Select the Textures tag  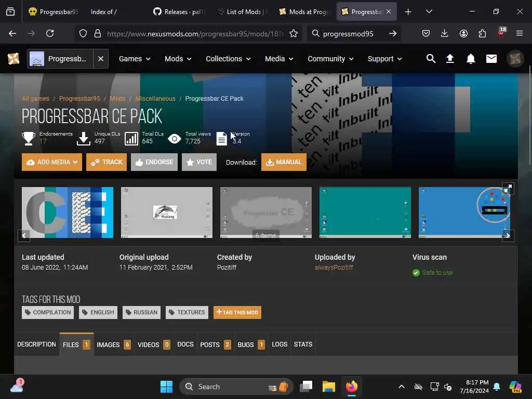(187, 312)
